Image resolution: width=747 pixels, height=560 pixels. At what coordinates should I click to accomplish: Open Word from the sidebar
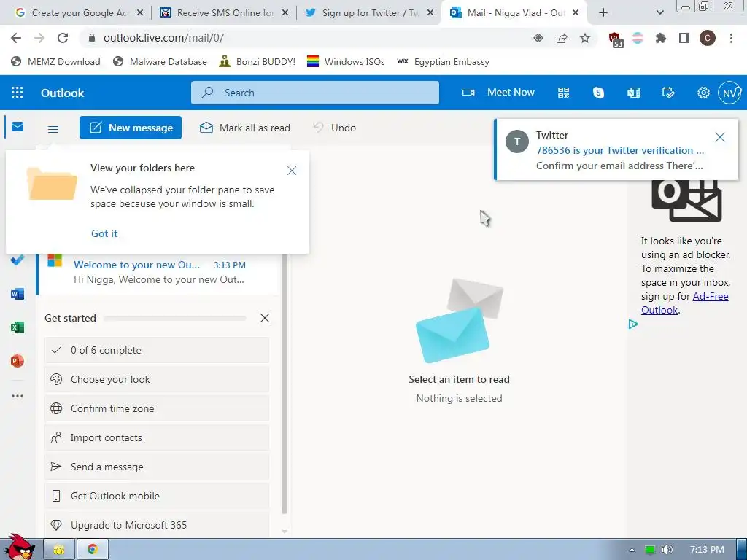pos(18,294)
